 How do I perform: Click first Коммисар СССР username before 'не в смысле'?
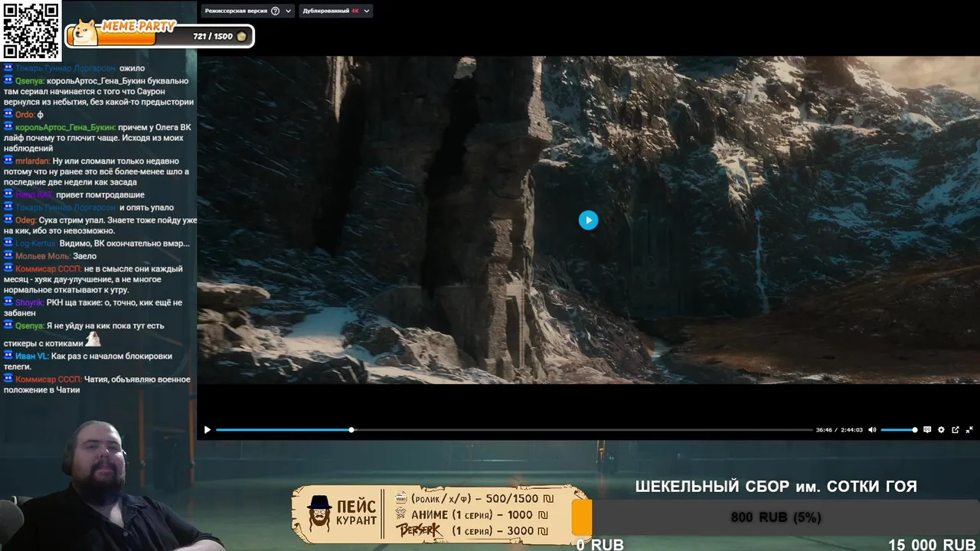pyautogui.click(x=48, y=269)
